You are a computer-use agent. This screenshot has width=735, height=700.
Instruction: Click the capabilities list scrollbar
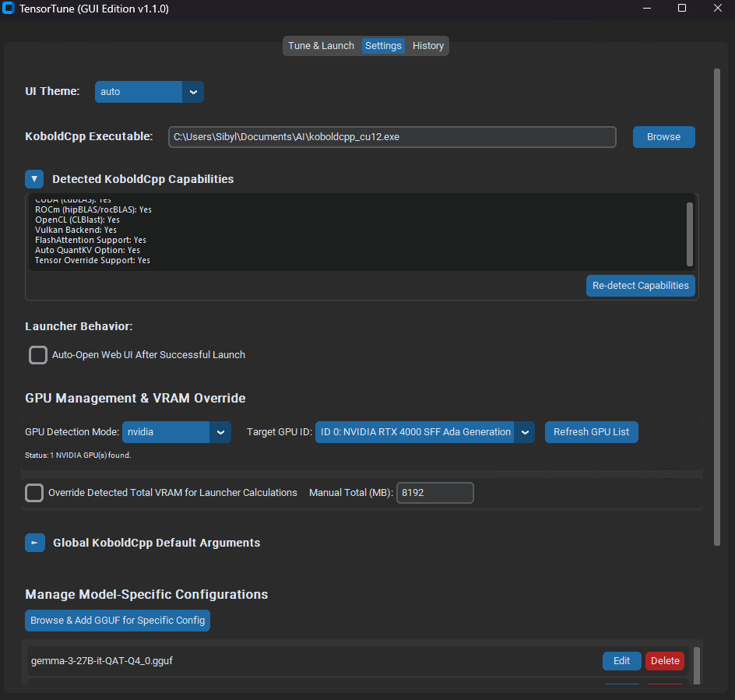[x=690, y=234]
